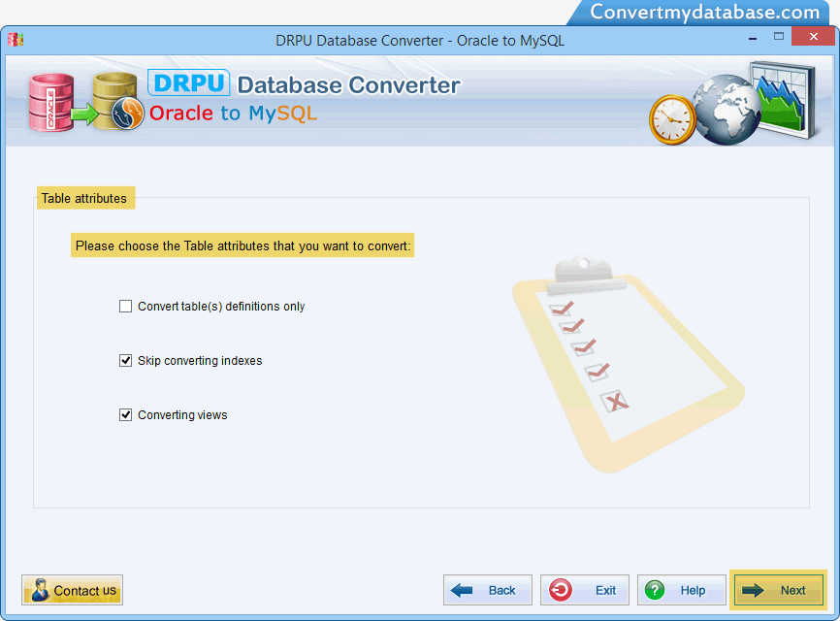This screenshot has height=621, width=840.
Task: Click the window title 'DRPU Database Converter - Oracle to MySQL'
Action: (420, 41)
